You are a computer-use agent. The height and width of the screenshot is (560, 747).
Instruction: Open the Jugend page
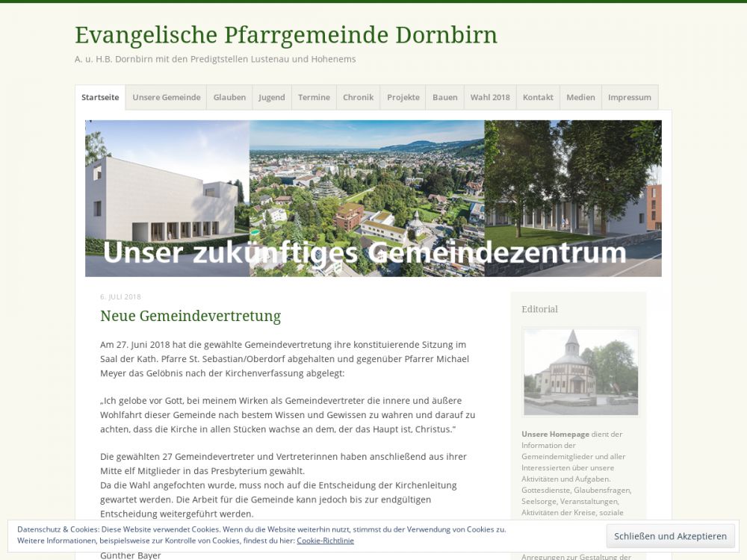[272, 97]
